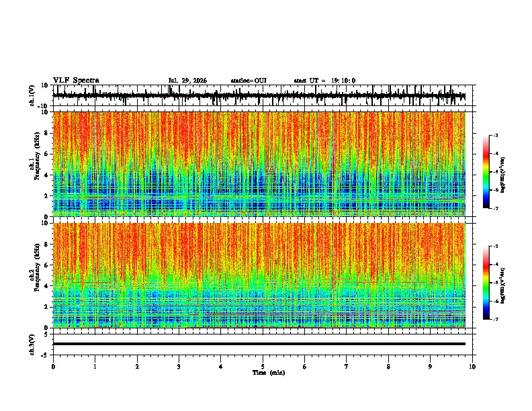Click the station=OUJ header label
Viewport: 532px width, 411px height.
[249, 81]
